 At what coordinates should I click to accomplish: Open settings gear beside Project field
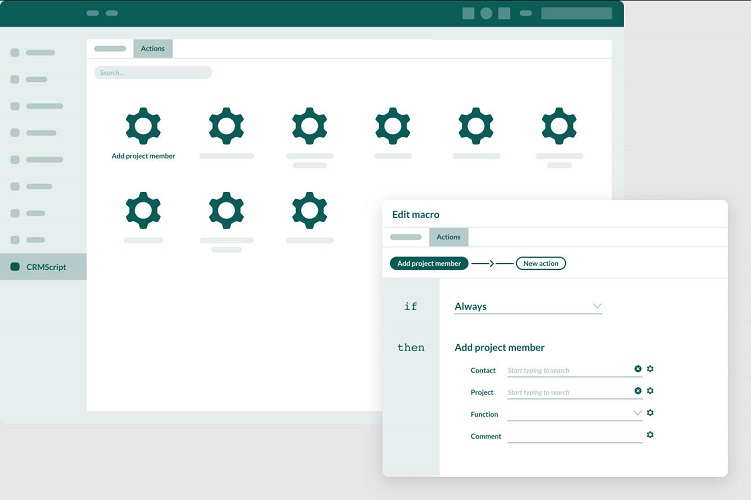pyautogui.click(x=650, y=391)
